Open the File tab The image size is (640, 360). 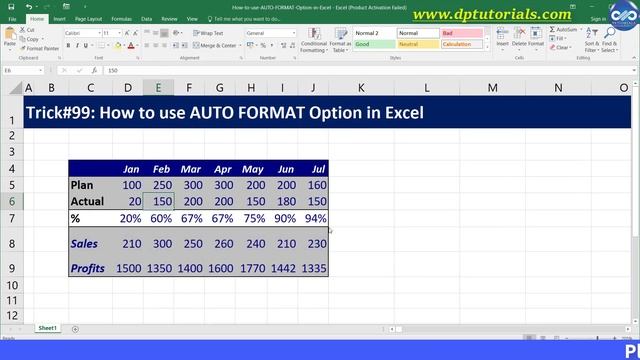(12, 19)
